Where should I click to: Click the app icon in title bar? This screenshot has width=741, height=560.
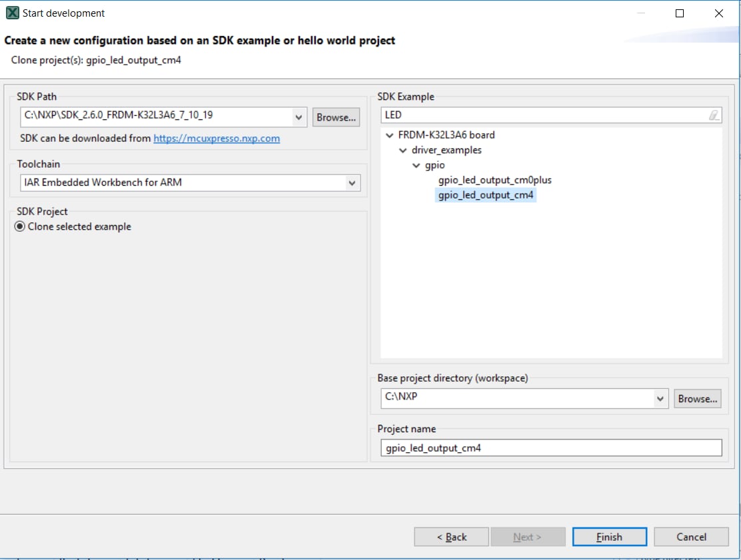(x=12, y=13)
